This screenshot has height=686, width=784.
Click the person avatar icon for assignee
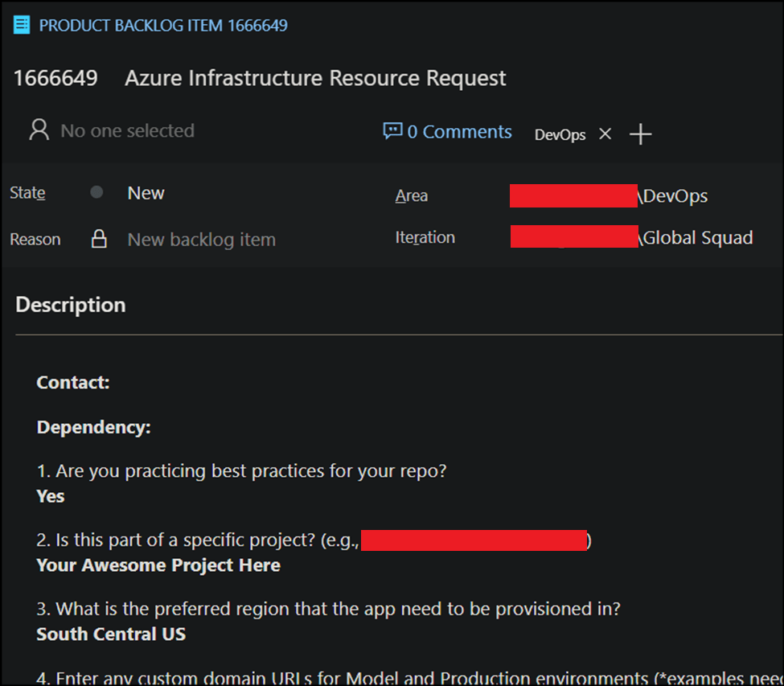point(39,130)
